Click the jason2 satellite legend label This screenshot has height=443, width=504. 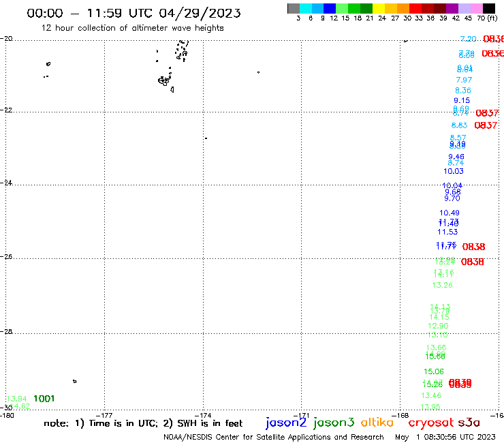tap(286, 423)
